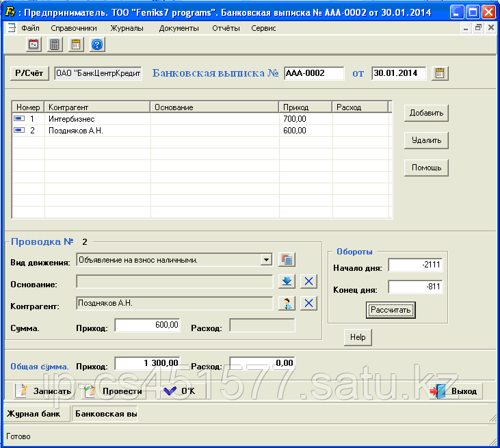Open the Справочники menu
Screen dimensions: 500x448
tap(74, 28)
